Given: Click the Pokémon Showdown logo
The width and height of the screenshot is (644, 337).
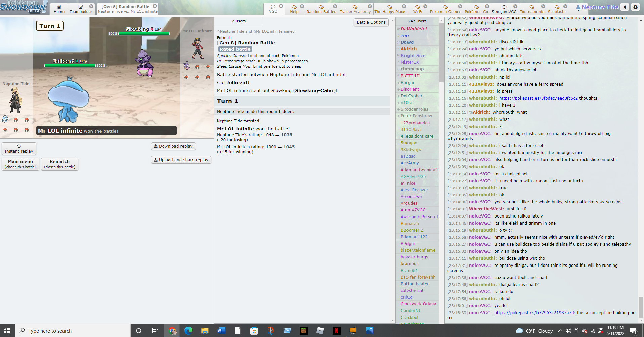Looking at the screenshot, I should 24,7.
